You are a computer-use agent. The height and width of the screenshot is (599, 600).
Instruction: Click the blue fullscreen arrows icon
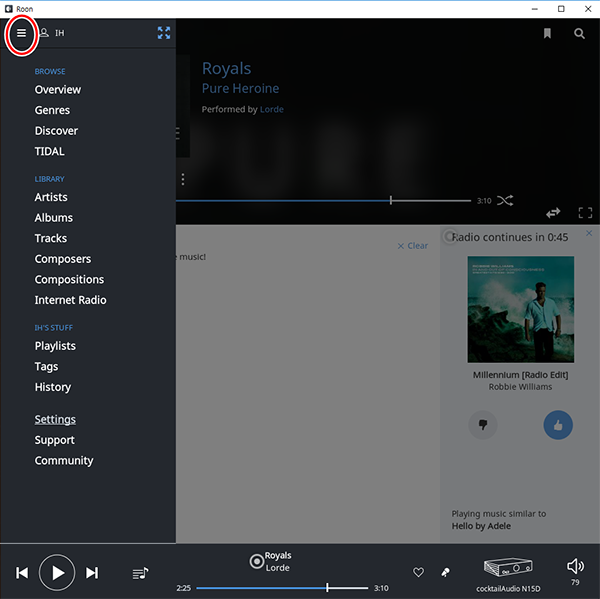click(164, 33)
